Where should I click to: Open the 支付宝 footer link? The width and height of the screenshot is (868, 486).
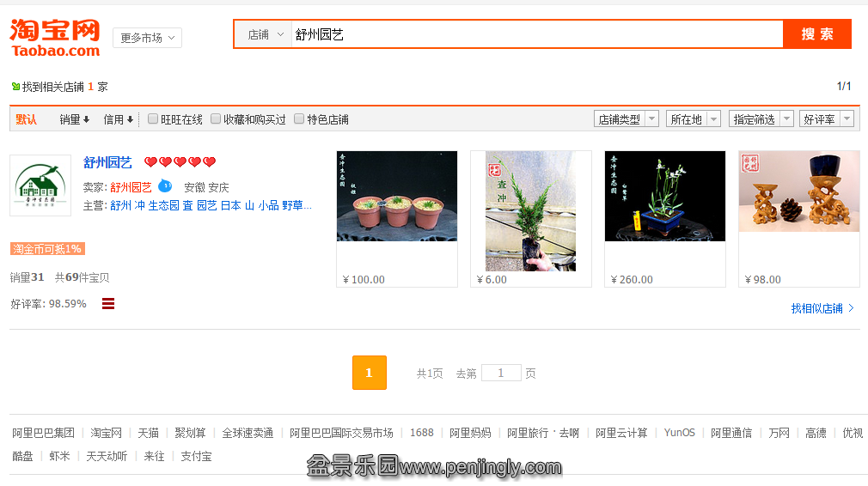pos(196,456)
